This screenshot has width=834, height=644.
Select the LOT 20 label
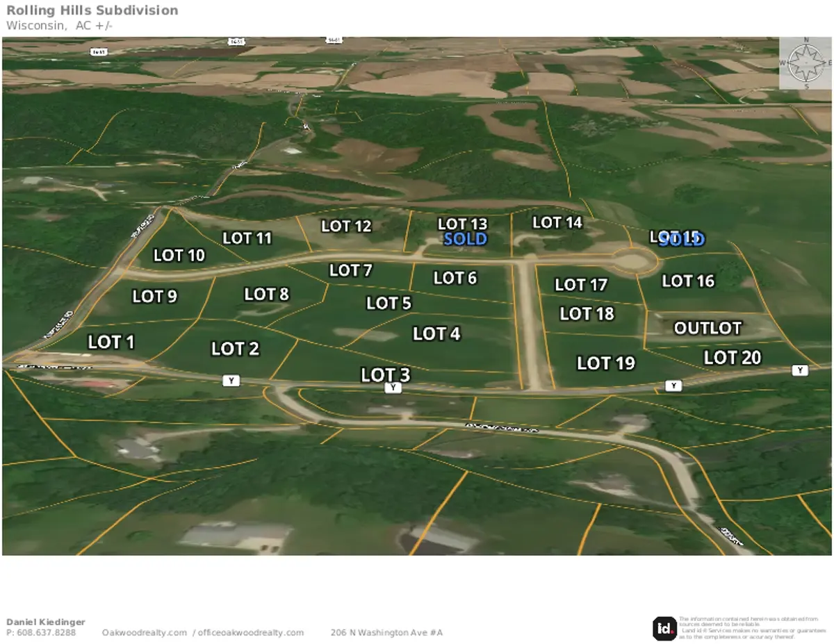pyautogui.click(x=733, y=358)
